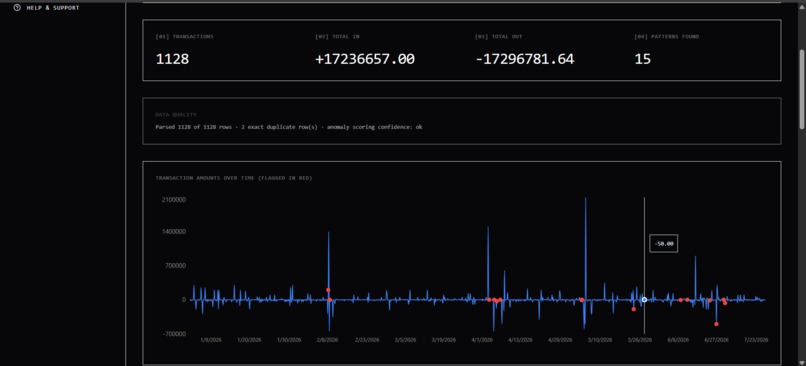Click the red flagged point below the line near 5/26/2026
The image size is (806, 366).
tap(633, 309)
